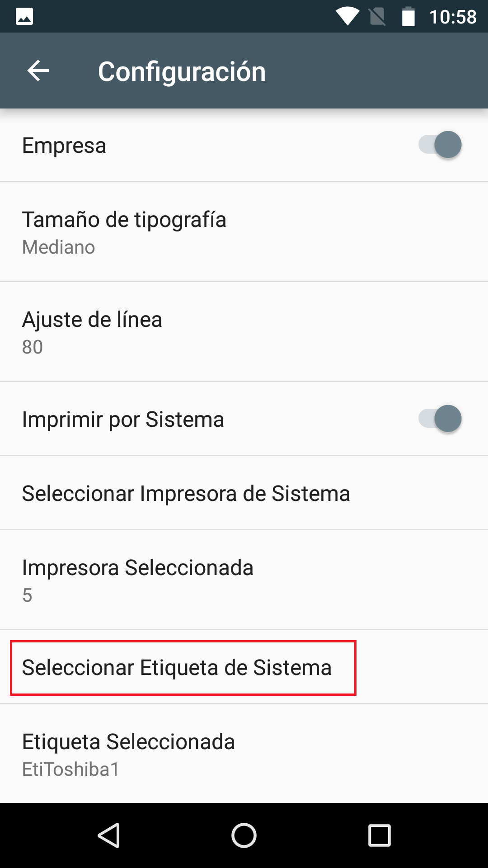
Task: Tap the Wi-Fi status icon
Action: [347, 17]
